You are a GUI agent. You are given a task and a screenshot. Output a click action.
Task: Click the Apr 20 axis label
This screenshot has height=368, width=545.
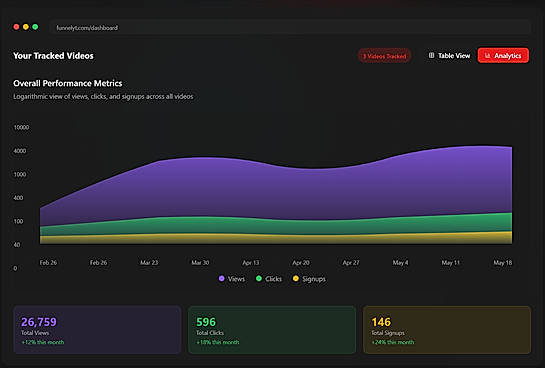301,263
